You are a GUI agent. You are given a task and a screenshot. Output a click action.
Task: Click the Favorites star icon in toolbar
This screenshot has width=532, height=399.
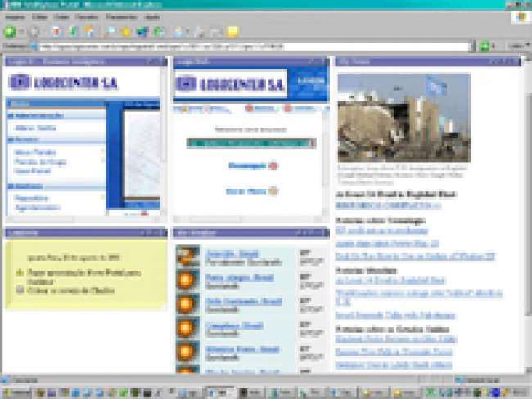tap(126, 32)
